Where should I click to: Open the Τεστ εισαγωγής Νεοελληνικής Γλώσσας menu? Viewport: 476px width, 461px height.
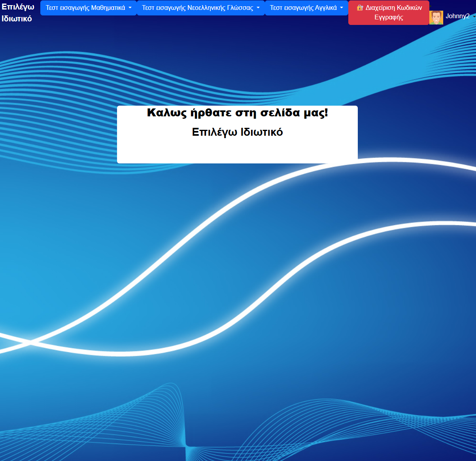(198, 8)
